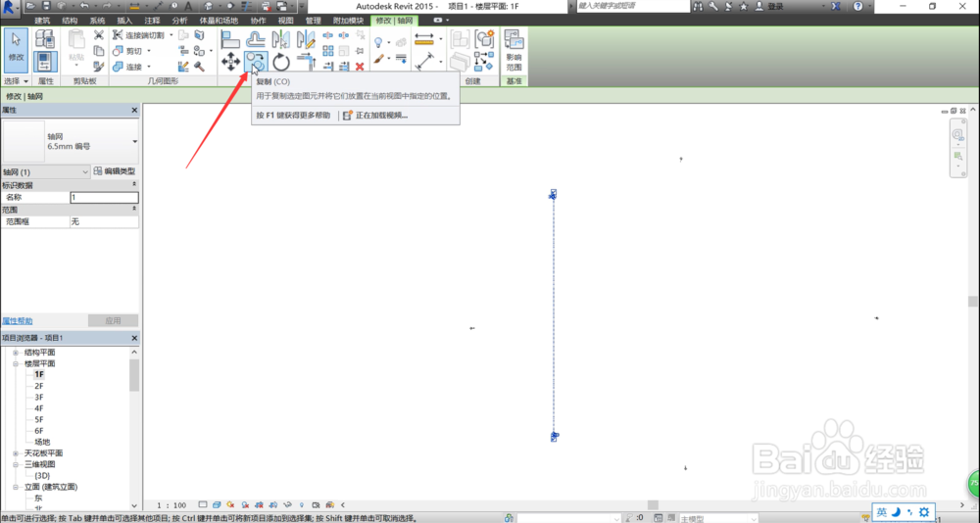Expand the 天花板平面 tree node
Image resolution: width=980 pixels, height=523 pixels.
[x=16, y=453]
